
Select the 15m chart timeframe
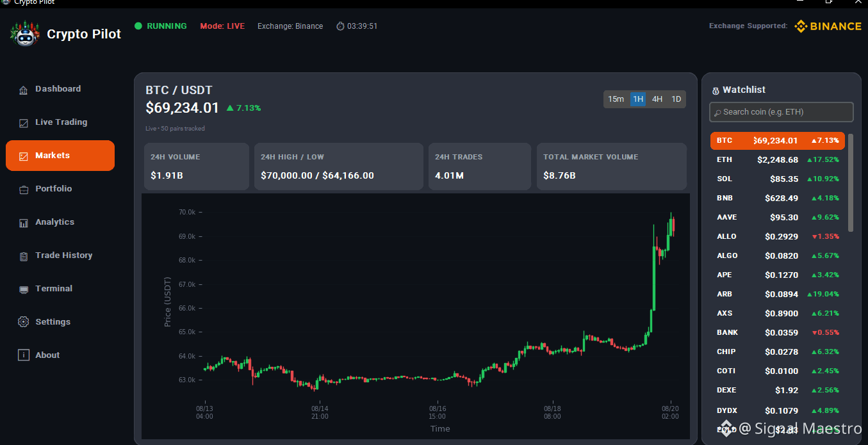[x=616, y=99]
